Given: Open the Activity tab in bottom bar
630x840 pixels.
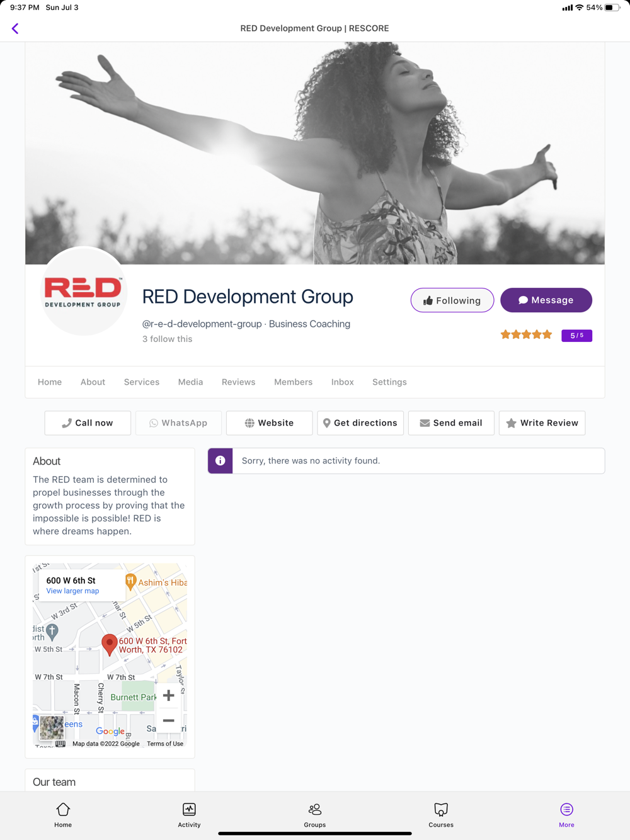Looking at the screenshot, I should [x=189, y=815].
